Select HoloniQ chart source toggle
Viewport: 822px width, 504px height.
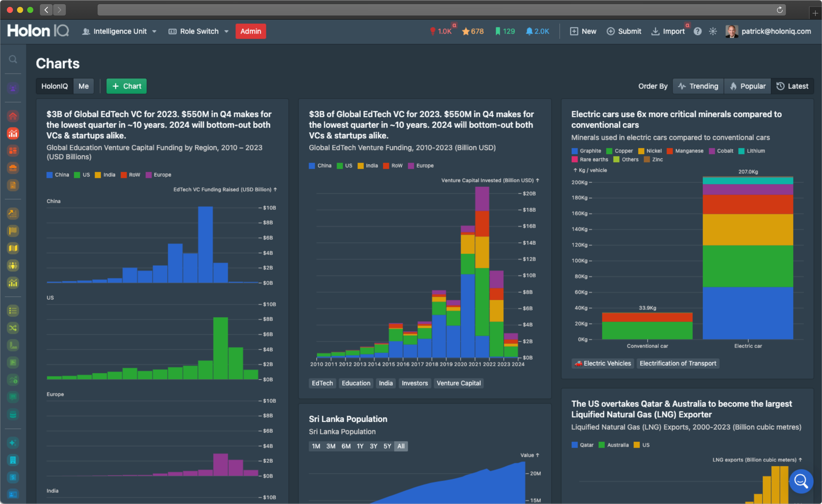pos(54,86)
